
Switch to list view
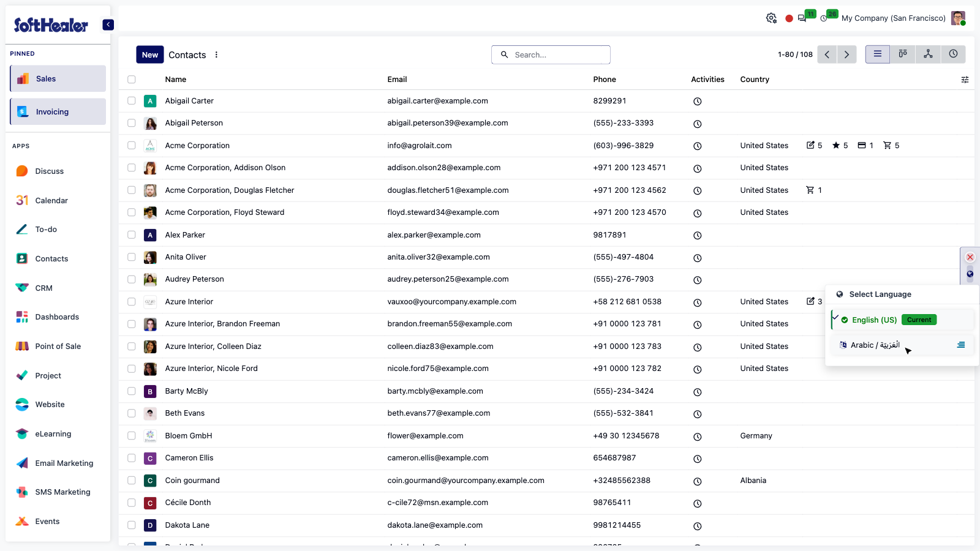pos(878,54)
